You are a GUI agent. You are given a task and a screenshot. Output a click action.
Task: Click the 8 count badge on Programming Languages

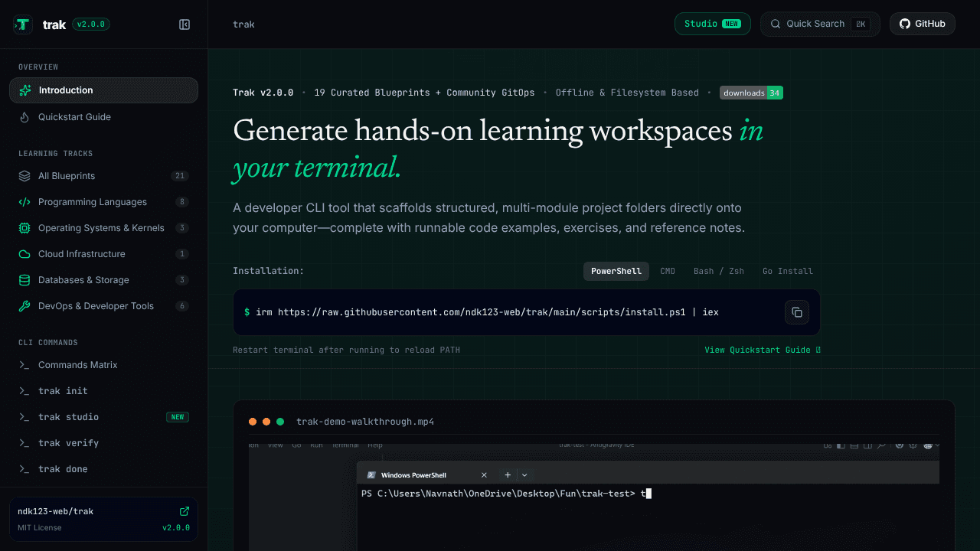181,202
